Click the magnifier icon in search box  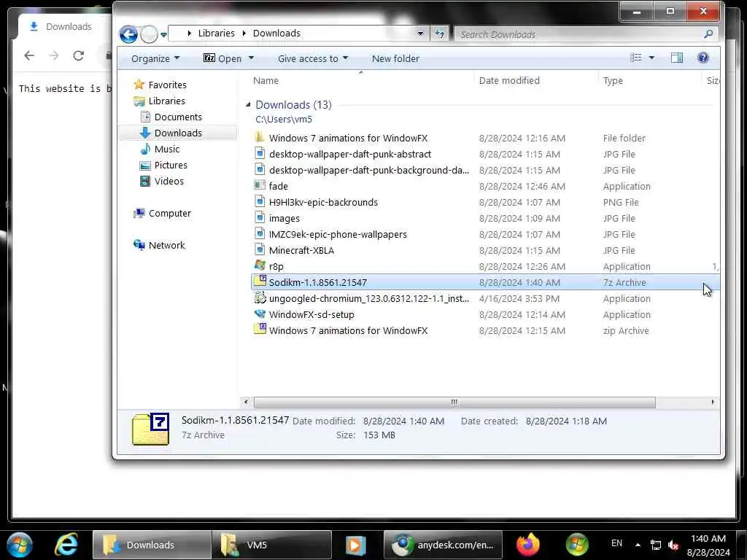point(708,34)
